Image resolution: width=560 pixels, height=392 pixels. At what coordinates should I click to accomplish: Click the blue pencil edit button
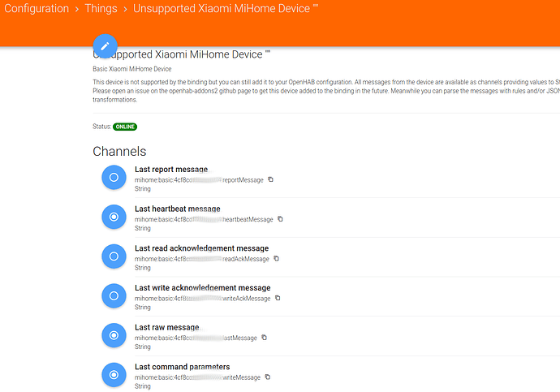click(x=106, y=46)
